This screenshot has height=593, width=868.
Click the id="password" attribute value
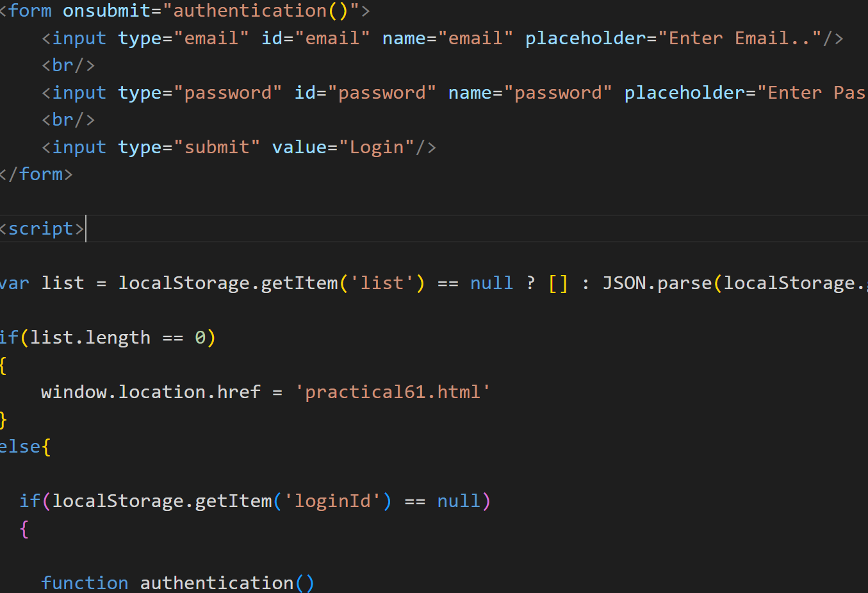point(382,93)
